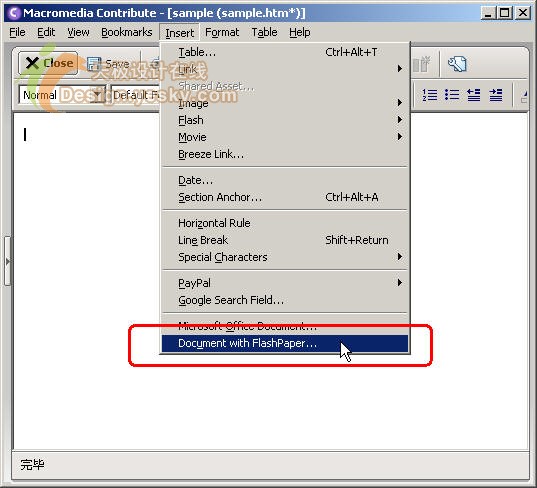The width and height of the screenshot is (537, 488).
Task: Open the Format menu
Action: [x=222, y=32]
